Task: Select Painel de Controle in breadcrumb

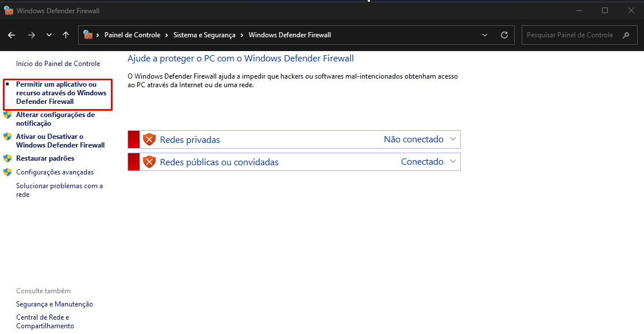Action: pyautogui.click(x=132, y=35)
